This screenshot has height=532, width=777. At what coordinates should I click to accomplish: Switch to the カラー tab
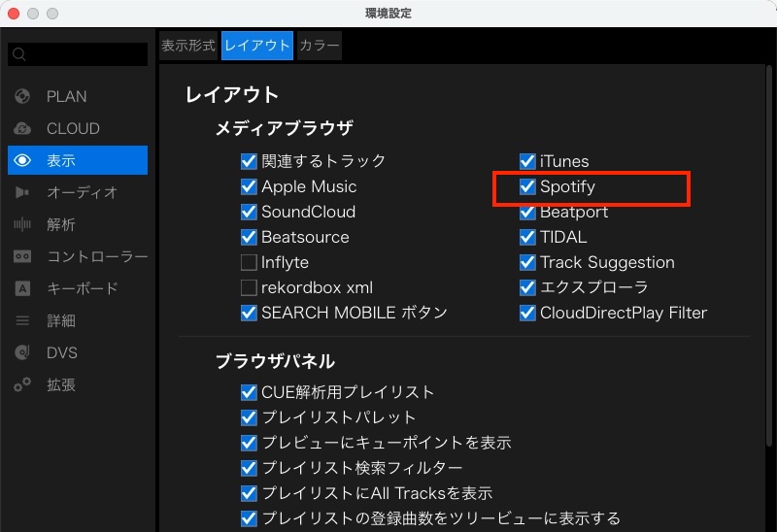tap(320, 46)
